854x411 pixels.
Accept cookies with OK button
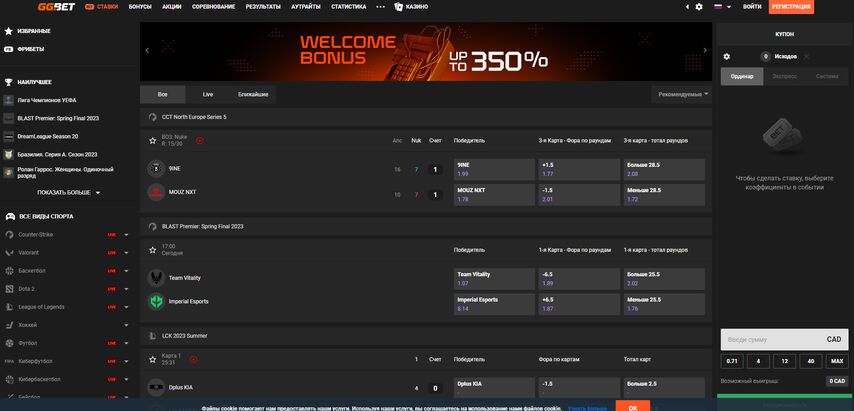[632, 406]
